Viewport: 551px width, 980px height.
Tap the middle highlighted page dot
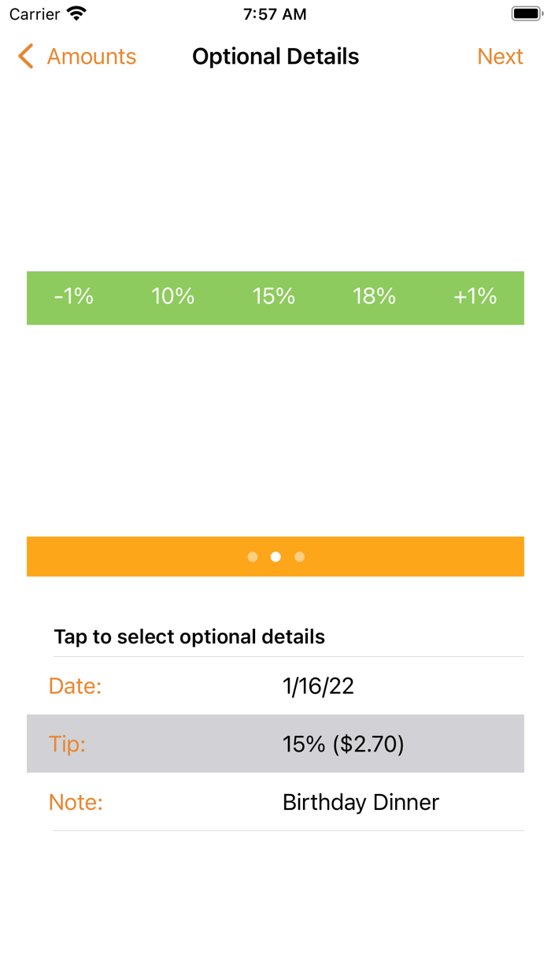tap(275, 557)
